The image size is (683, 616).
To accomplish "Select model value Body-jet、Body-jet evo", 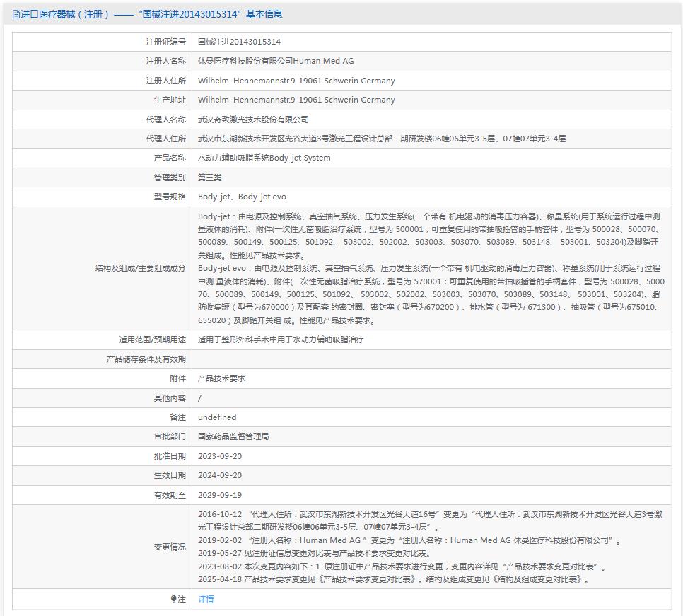I will coord(242,197).
